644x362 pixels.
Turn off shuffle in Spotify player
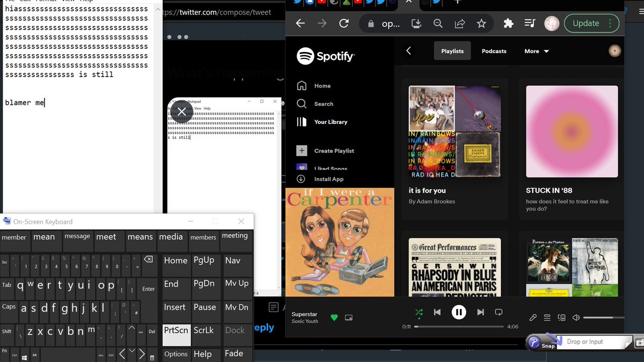tap(419, 312)
